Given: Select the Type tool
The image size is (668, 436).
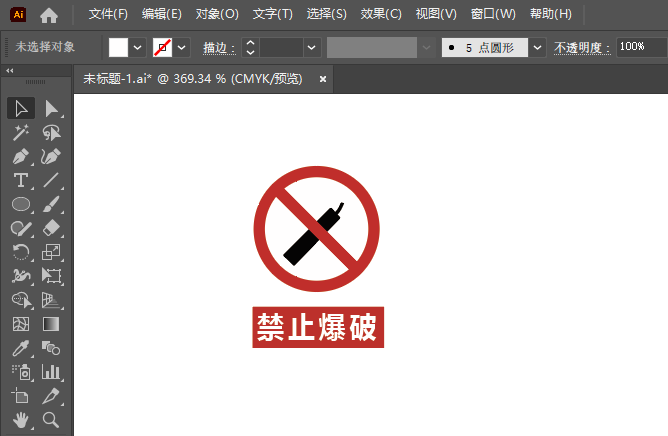Looking at the screenshot, I should [x=21, y=180].
